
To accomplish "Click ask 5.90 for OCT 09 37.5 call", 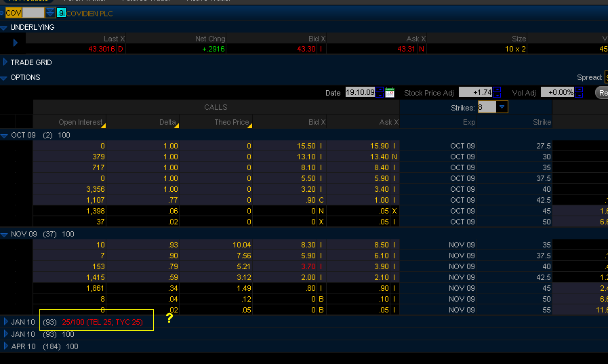I will [x=381, y=178].
